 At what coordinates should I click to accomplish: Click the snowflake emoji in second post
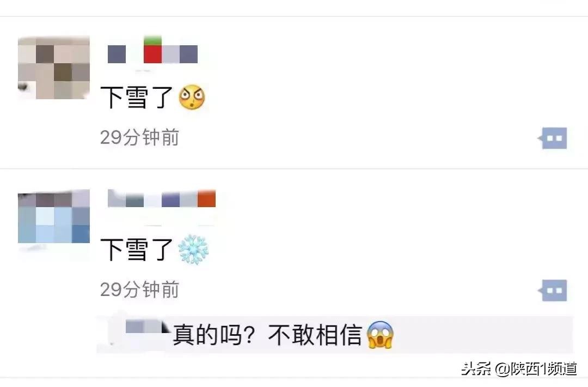click(193, 250)
